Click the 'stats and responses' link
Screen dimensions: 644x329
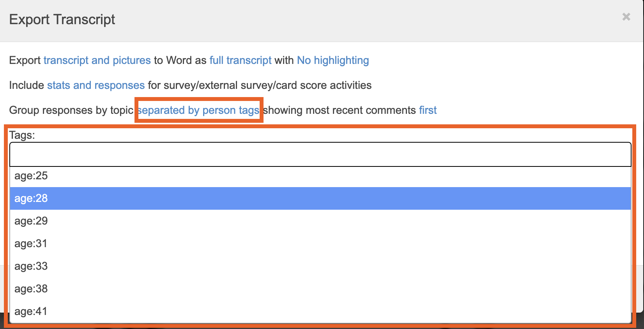[x=96, y=85]
